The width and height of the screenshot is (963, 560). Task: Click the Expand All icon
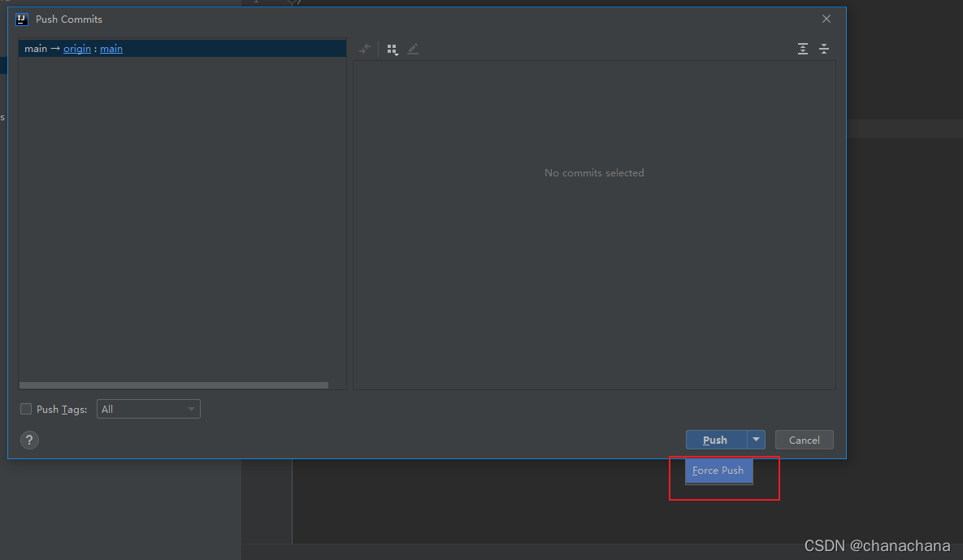pyautogui.click(x=803, y=49)
